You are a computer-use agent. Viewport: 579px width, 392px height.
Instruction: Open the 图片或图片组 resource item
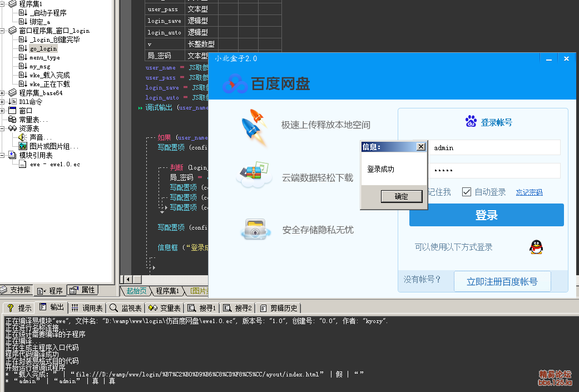(x=53, y=146)
